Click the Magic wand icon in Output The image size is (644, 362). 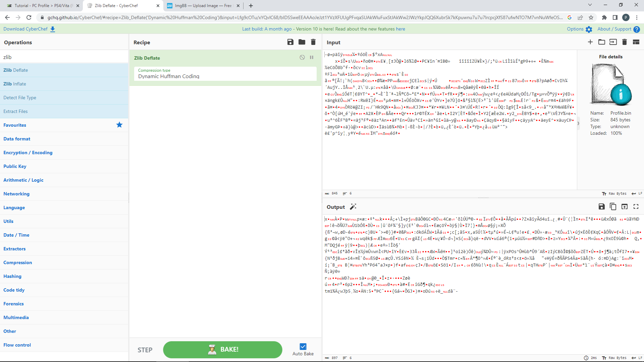coord(353,206)
